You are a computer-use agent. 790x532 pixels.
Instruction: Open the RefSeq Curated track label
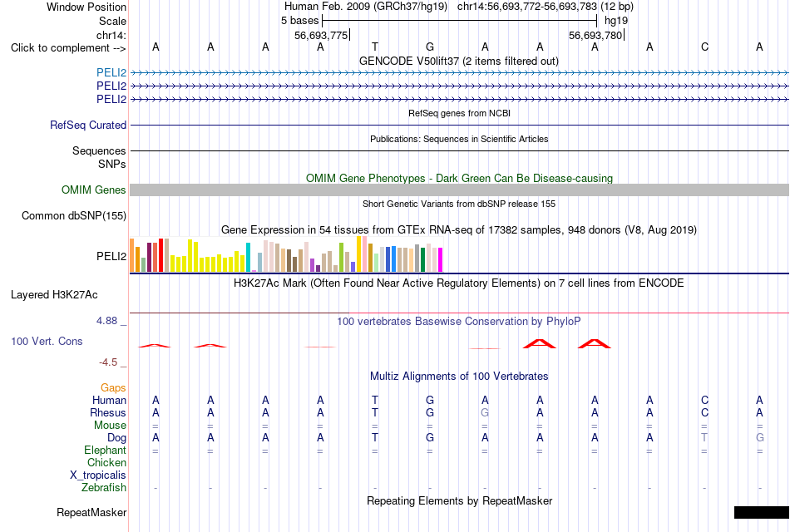point(88,125)
